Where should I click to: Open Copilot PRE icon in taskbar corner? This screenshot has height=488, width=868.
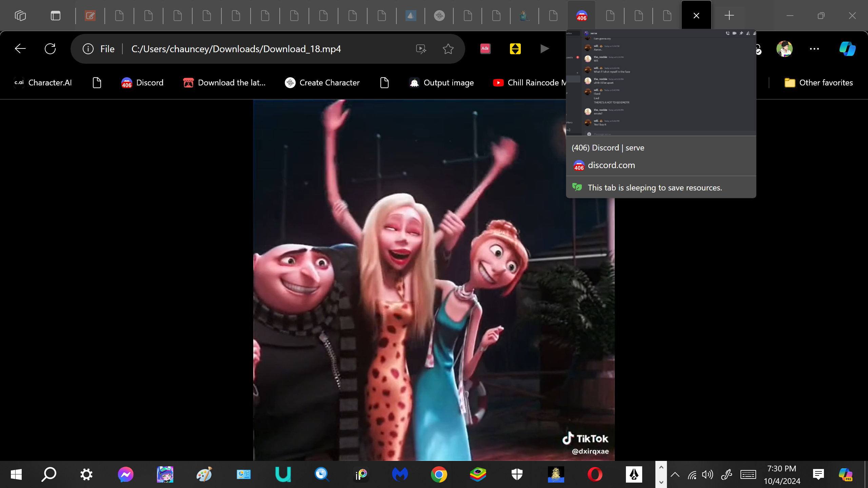pos(845,474)
